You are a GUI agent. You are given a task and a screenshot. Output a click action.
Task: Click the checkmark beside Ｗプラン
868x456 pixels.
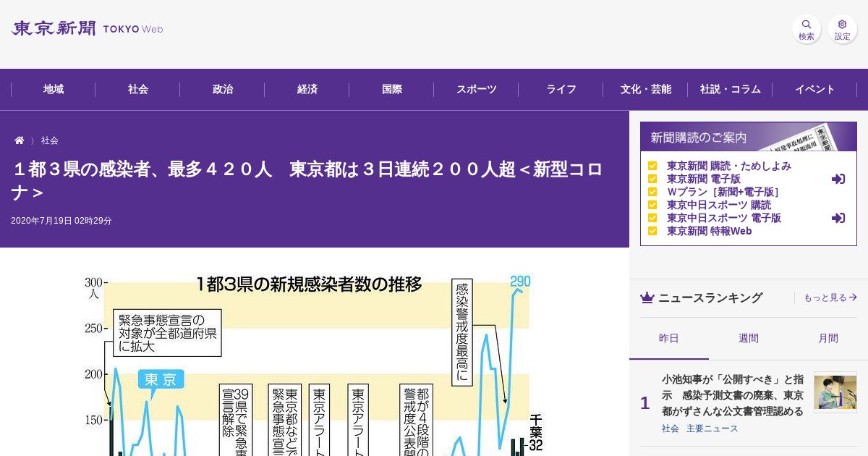(652, 192)
